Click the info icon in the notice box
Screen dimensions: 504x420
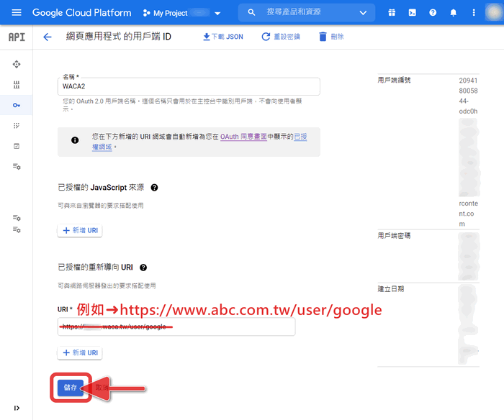click(75, 140)
